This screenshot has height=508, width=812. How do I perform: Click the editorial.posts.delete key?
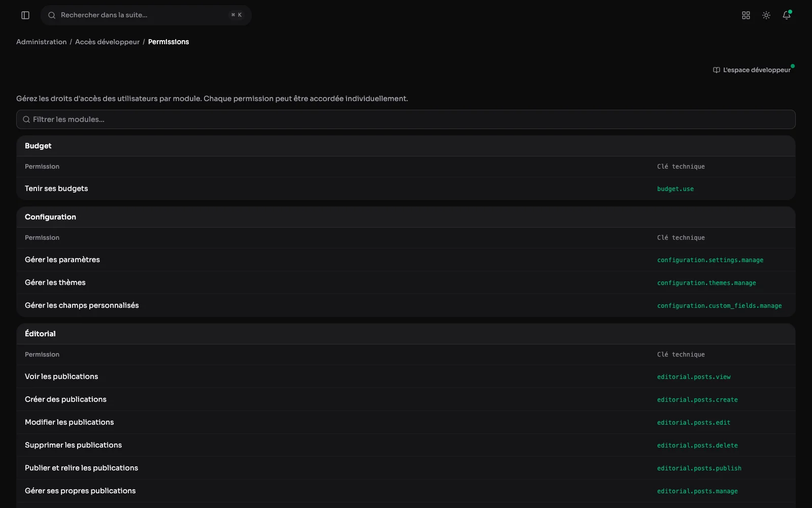(x=697, y=446)
